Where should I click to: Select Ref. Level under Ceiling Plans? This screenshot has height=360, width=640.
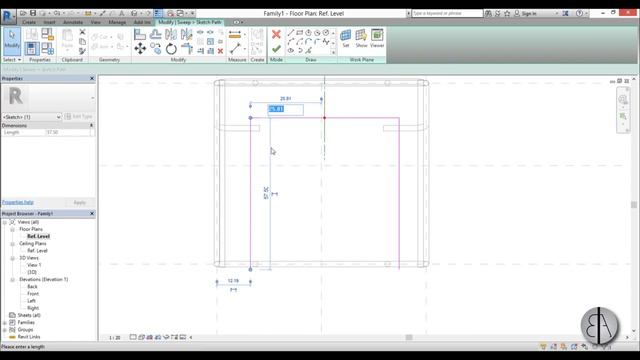point(37,251)
